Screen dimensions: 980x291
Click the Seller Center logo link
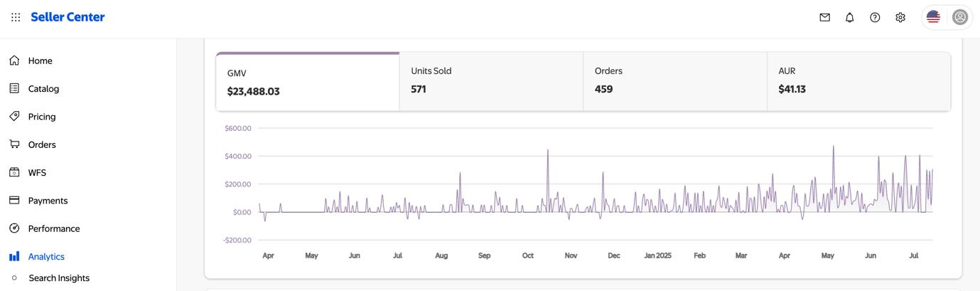(68, 17)
